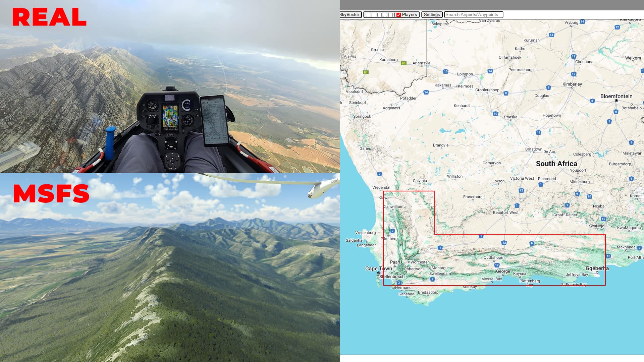Tick the third empty checkbox in toolbar

click(x=379, y=15)
